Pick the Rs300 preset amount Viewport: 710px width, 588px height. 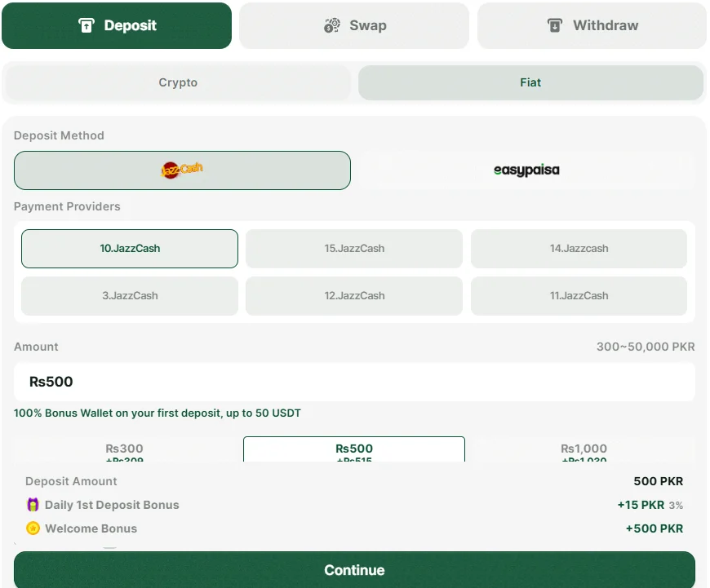tap(125, 450)
